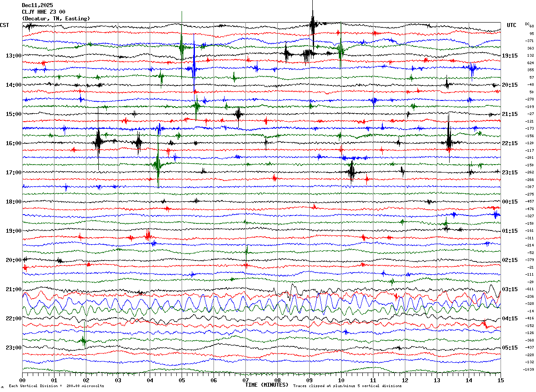Click the UTC timezone label

point(512,25)
